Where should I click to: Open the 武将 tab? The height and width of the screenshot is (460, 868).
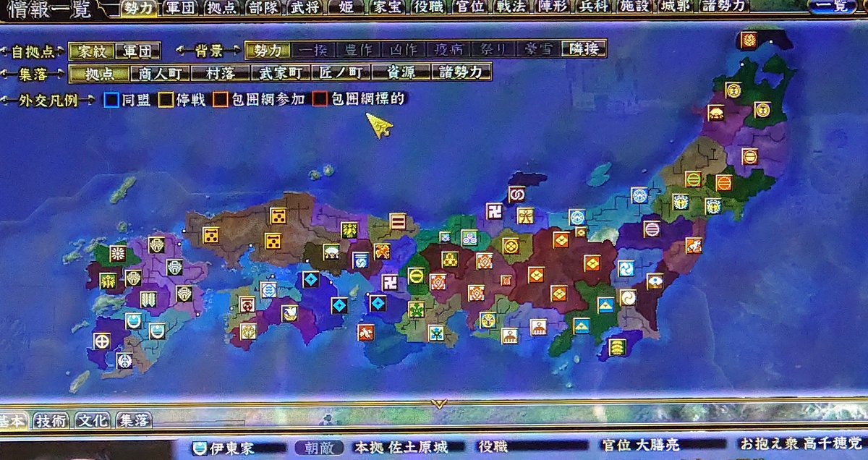[305, 7]
